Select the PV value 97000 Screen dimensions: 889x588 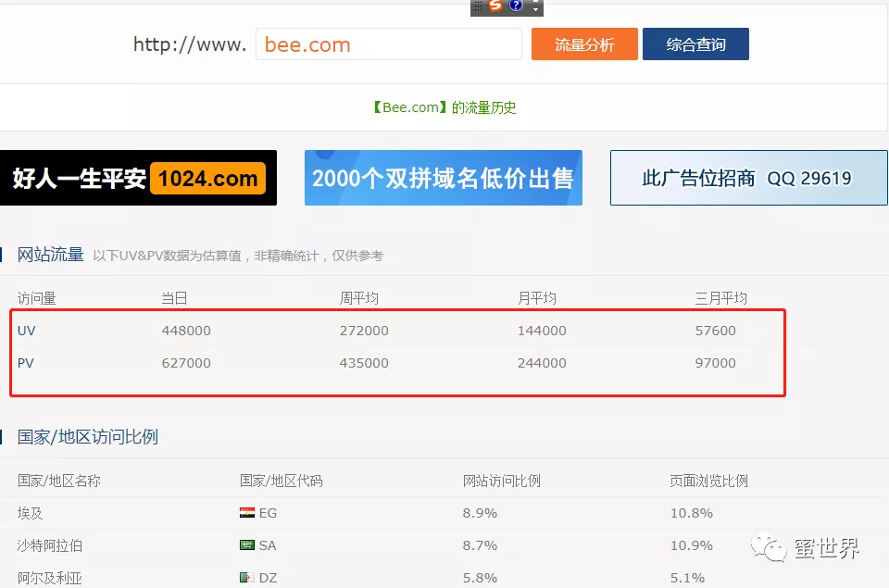point(716,363)
